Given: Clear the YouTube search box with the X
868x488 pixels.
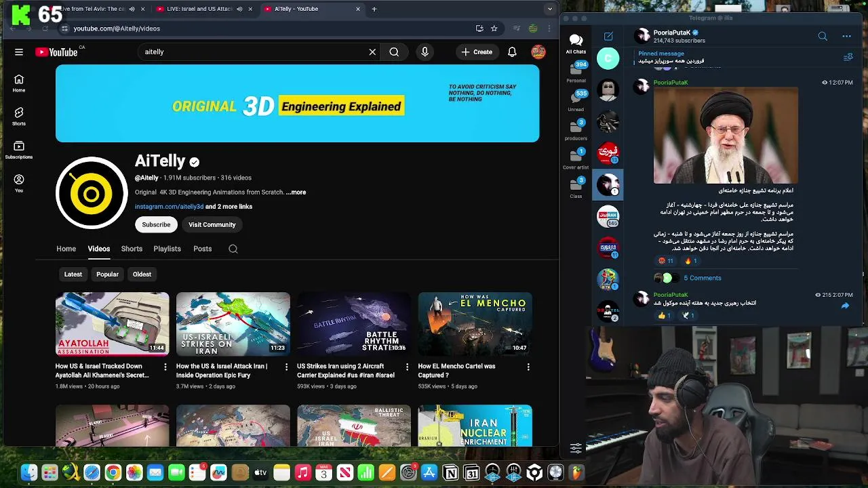Looking at the screenshot, I should [372, 52].
